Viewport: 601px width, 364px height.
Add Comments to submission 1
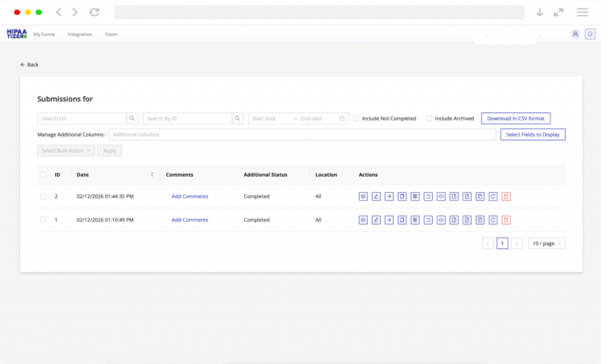click(x=190, y=220)
